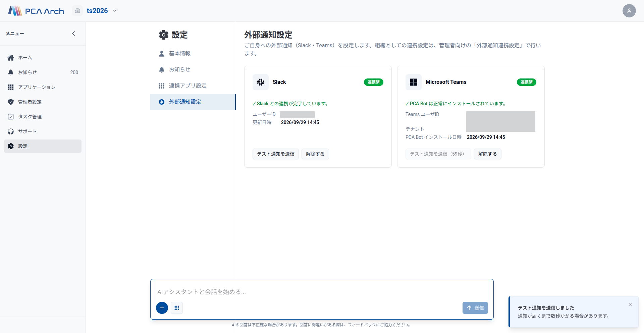Viewport: 644px width, 333px height.
Task: Click the blue plus button in chat box
Action: click(162, 308)
